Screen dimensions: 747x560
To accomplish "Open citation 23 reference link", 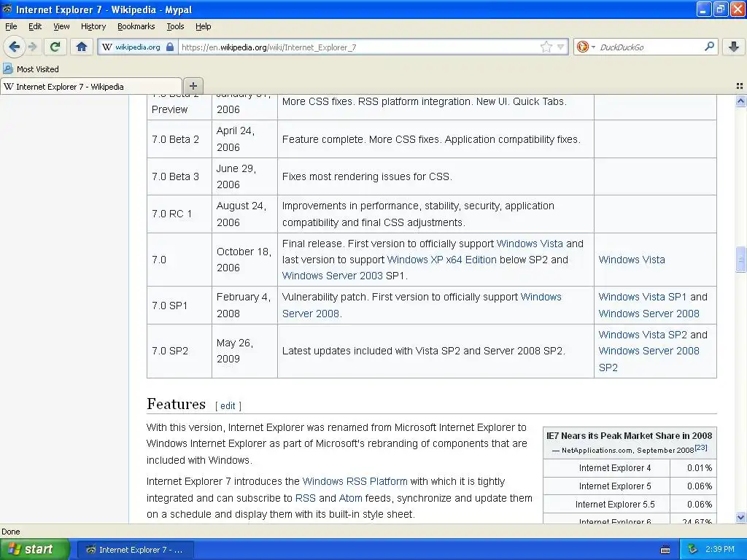I will (701, 448).
